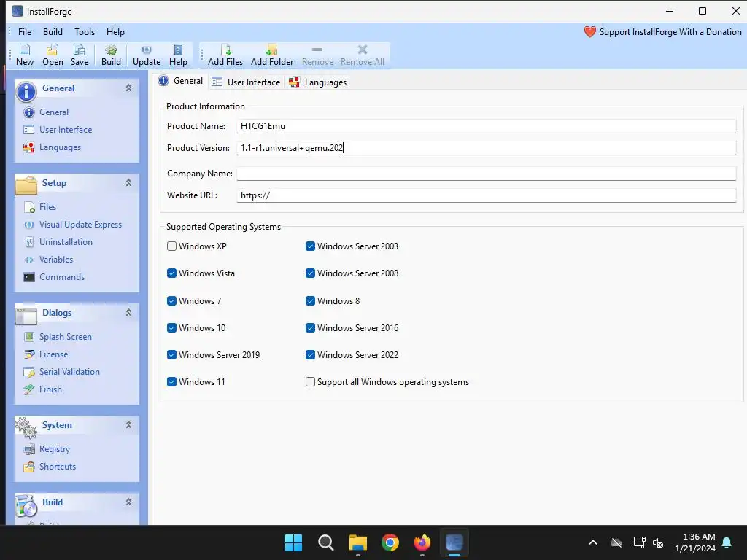Open the Help menu
747x560 pixels.
(x=115, y=32)
